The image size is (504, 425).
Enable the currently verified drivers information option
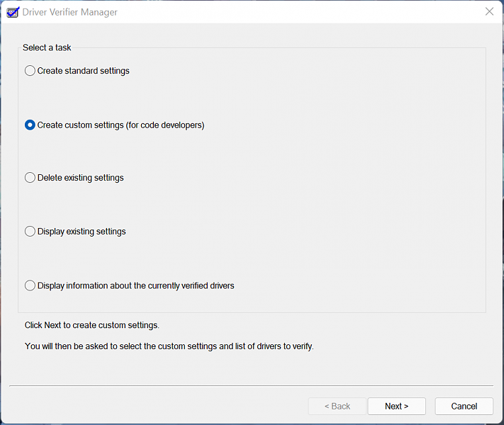click(x=30, y=286)
